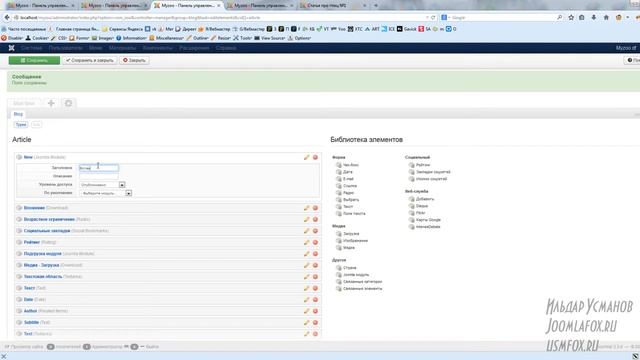The height and width of the screenshot is (360, 640).
Task: Click the Закрыть toolbar button
Action: coord(134,60)
